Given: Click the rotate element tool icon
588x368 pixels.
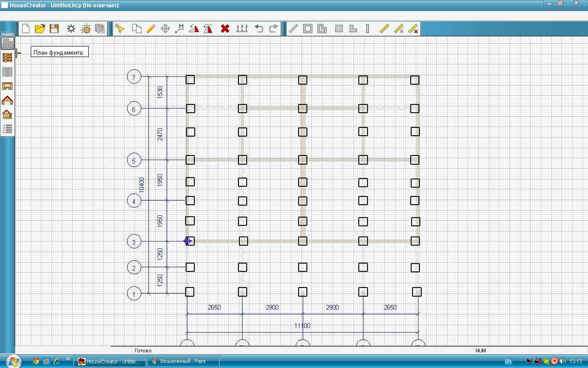Looking at the screenshot, I should click(194, 29).
